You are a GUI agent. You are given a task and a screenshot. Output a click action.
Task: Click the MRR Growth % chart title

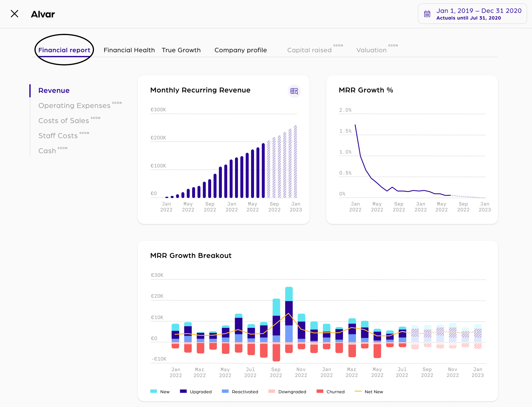[x=366, y=90]
